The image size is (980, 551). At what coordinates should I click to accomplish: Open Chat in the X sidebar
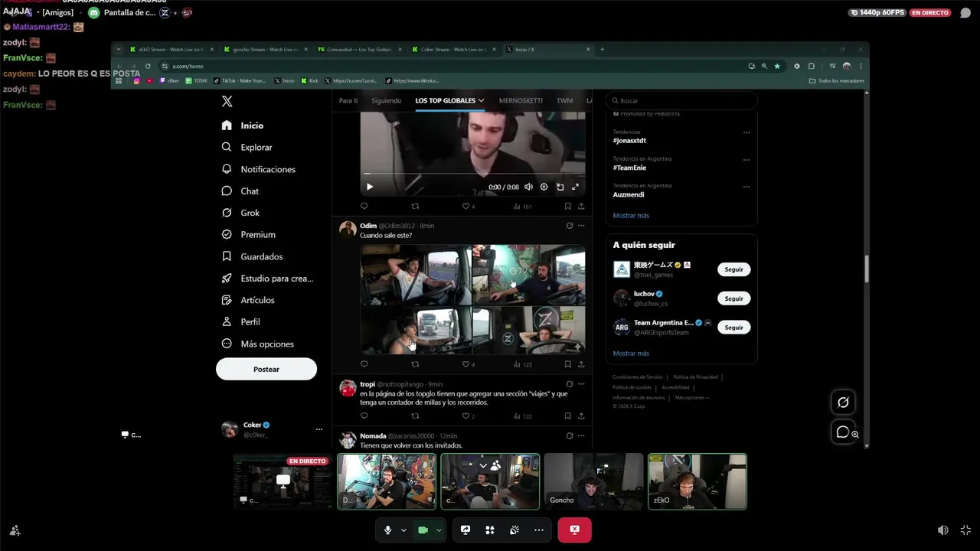[x=240, y=191]
